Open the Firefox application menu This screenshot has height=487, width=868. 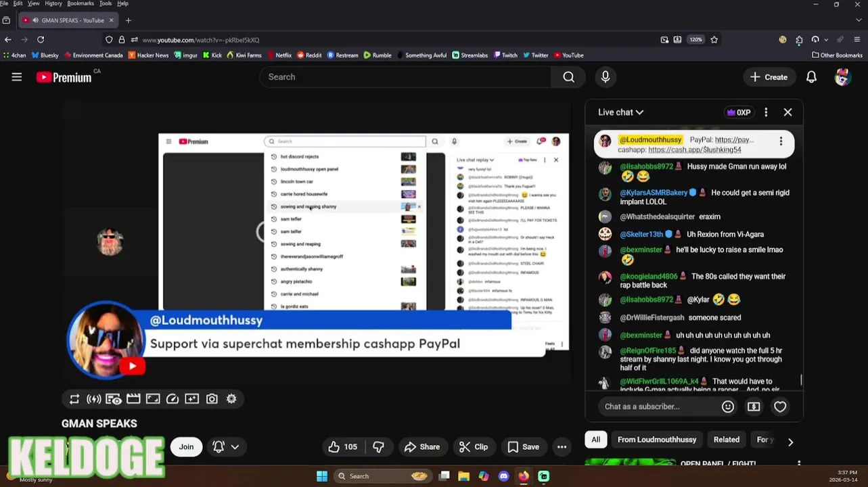(x=857, y=40)
